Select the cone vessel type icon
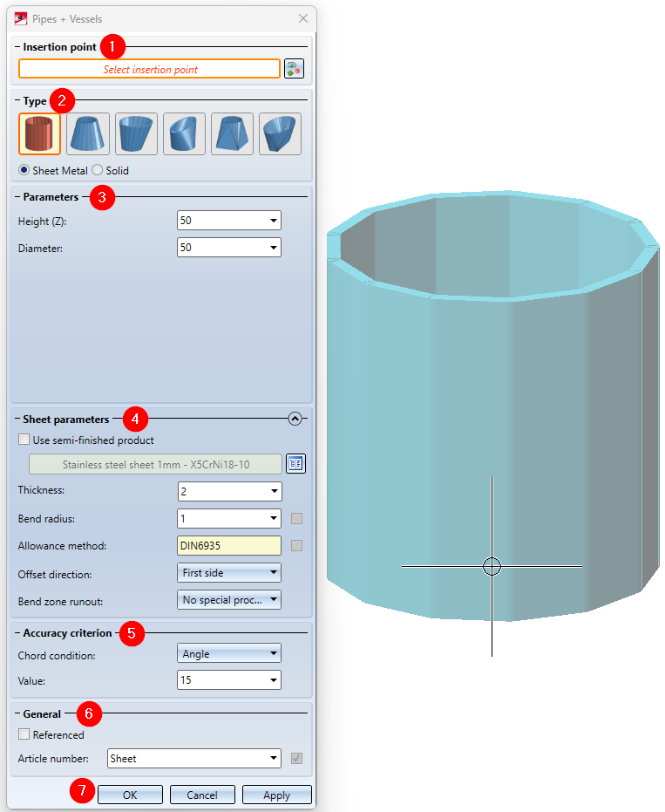 [88, 133]
